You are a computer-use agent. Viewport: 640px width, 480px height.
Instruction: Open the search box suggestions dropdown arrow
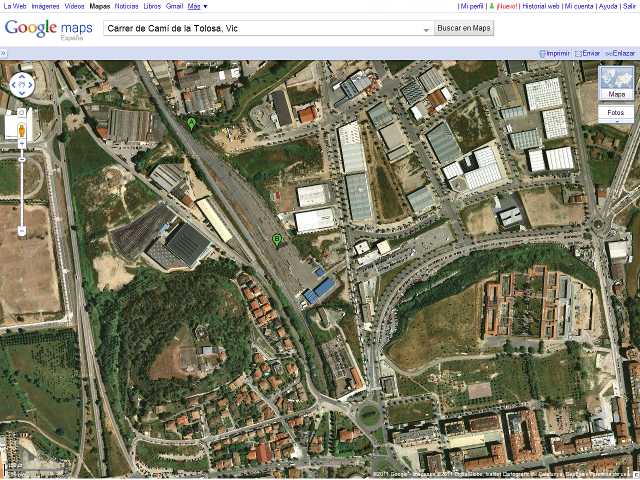pos(425,29)
